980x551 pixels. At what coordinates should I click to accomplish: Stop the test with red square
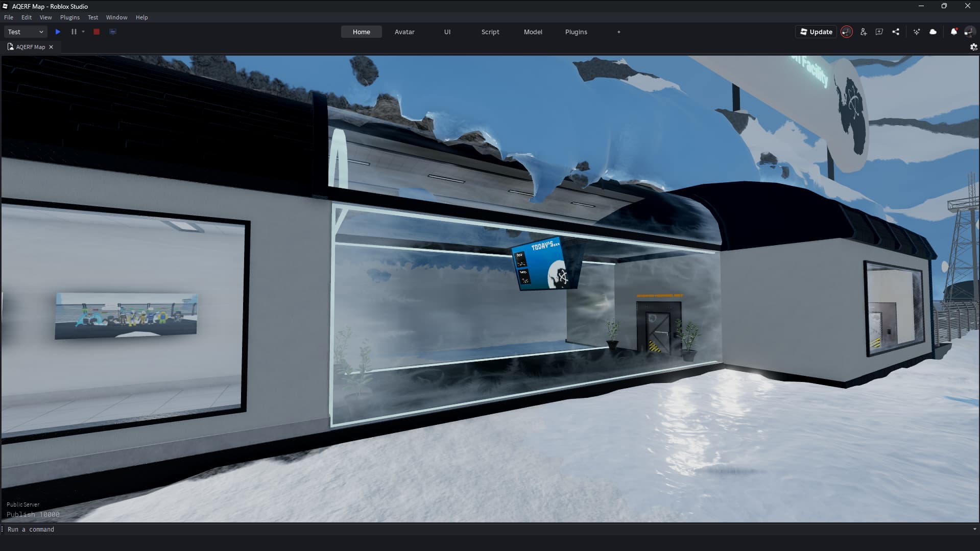97,32
